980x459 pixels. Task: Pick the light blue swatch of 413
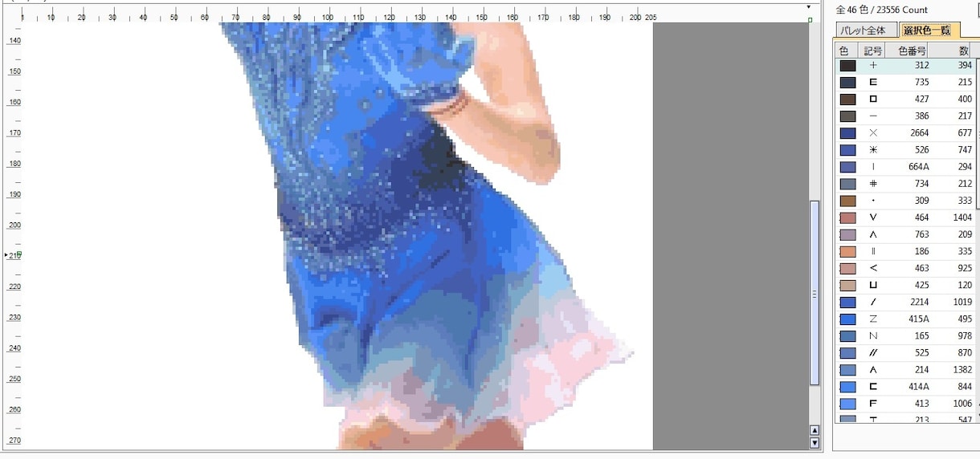click(847, 404)
